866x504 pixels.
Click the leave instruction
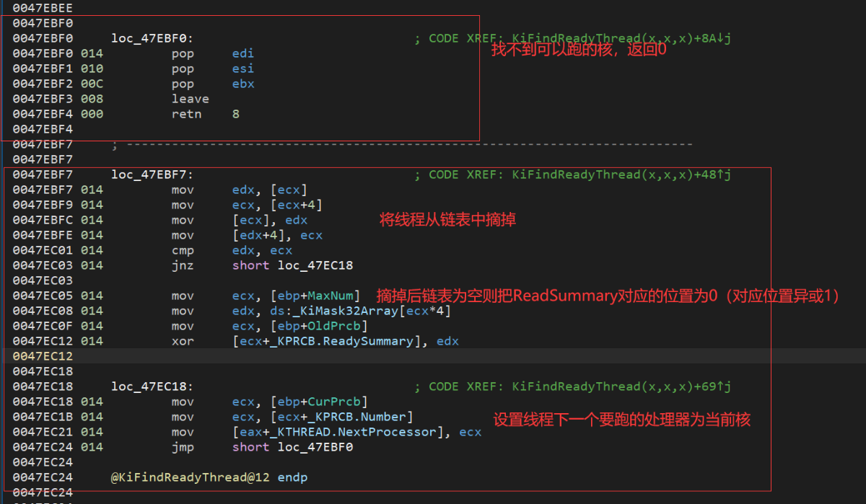(190, 99)
